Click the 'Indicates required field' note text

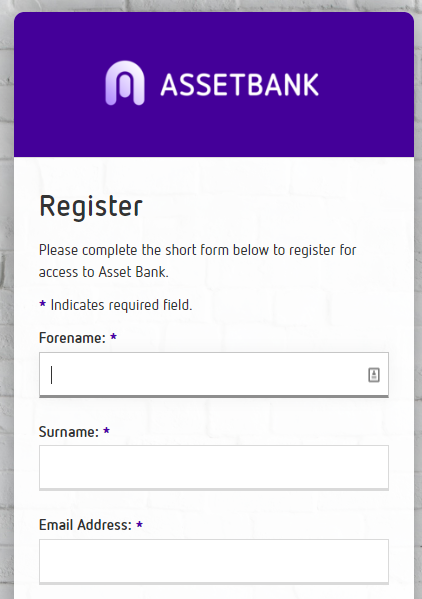121,305
